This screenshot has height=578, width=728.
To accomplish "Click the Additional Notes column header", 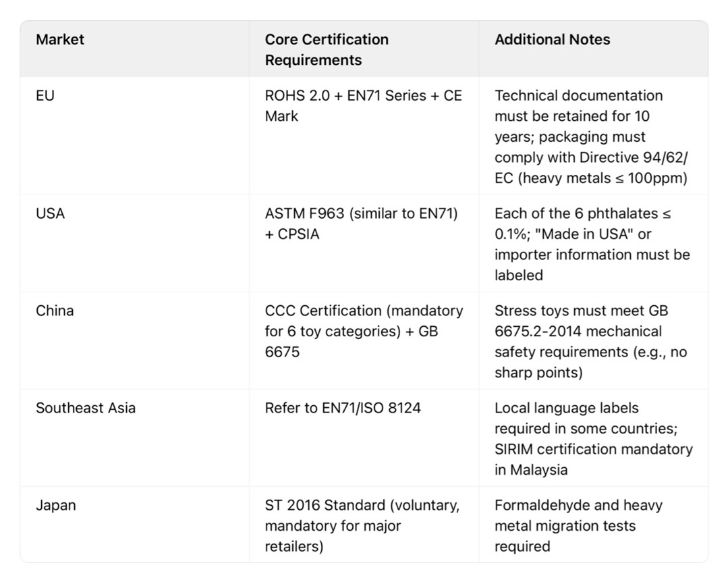I will tap(552, 40).
